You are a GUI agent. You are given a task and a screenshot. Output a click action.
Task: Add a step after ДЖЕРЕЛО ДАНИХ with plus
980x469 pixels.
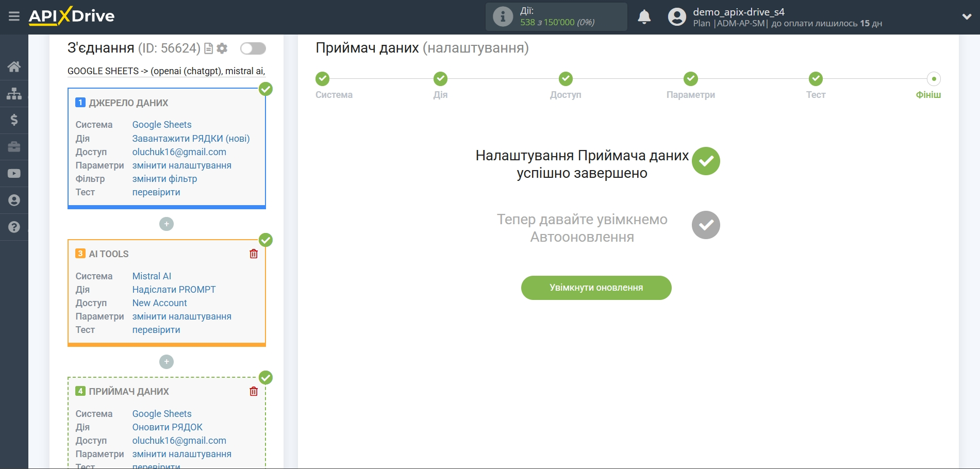click(166, 224)
